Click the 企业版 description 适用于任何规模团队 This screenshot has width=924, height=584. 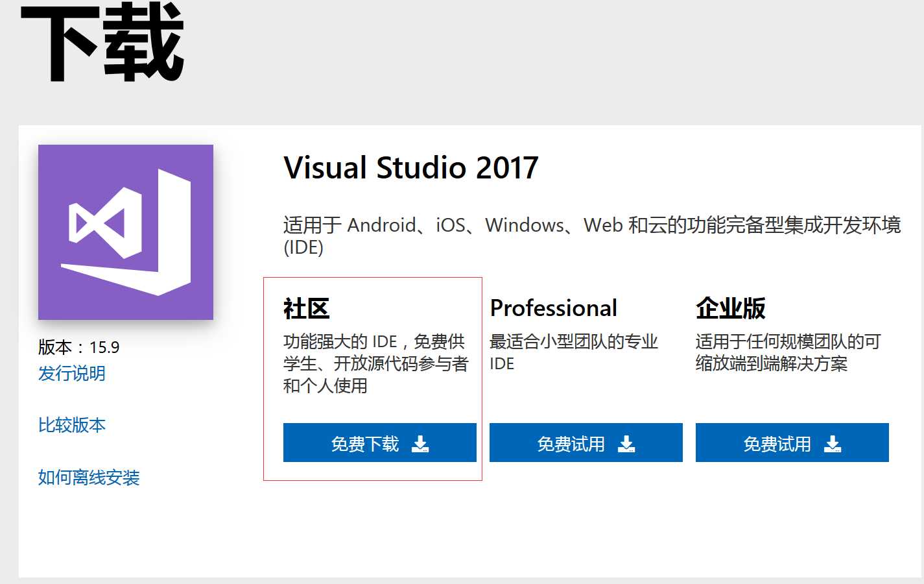coord(788,352)
